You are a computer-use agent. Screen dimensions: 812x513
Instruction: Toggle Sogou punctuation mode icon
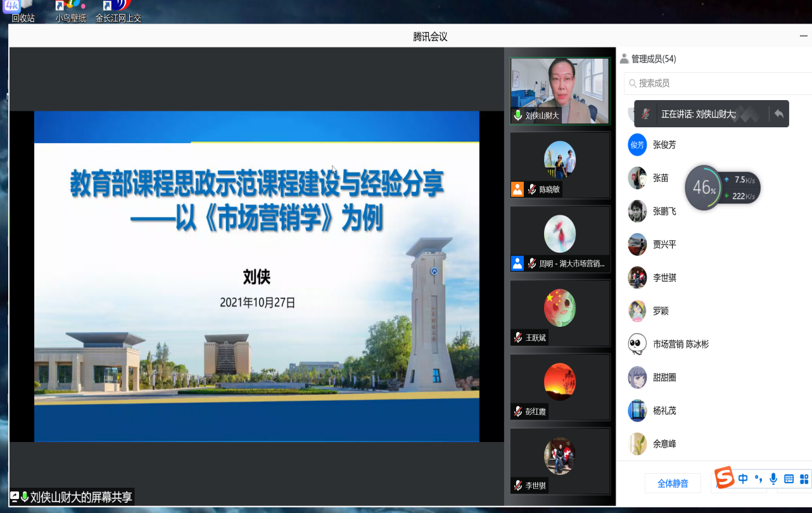(x=758, y=479)
